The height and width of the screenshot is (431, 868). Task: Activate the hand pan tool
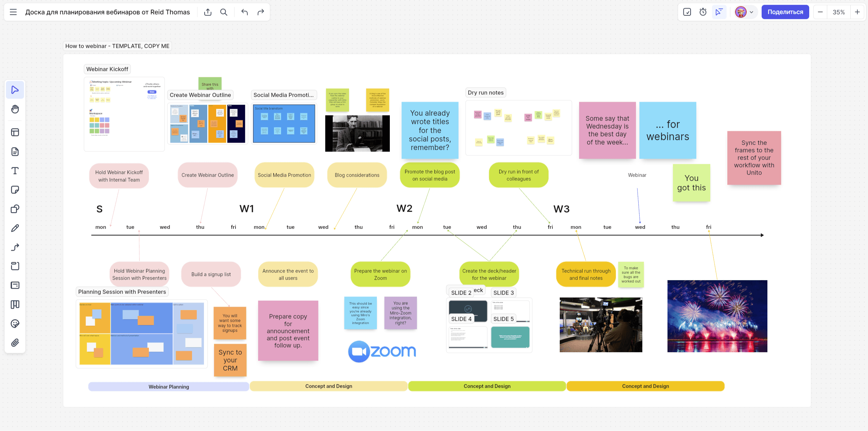[x=15, y=109]
